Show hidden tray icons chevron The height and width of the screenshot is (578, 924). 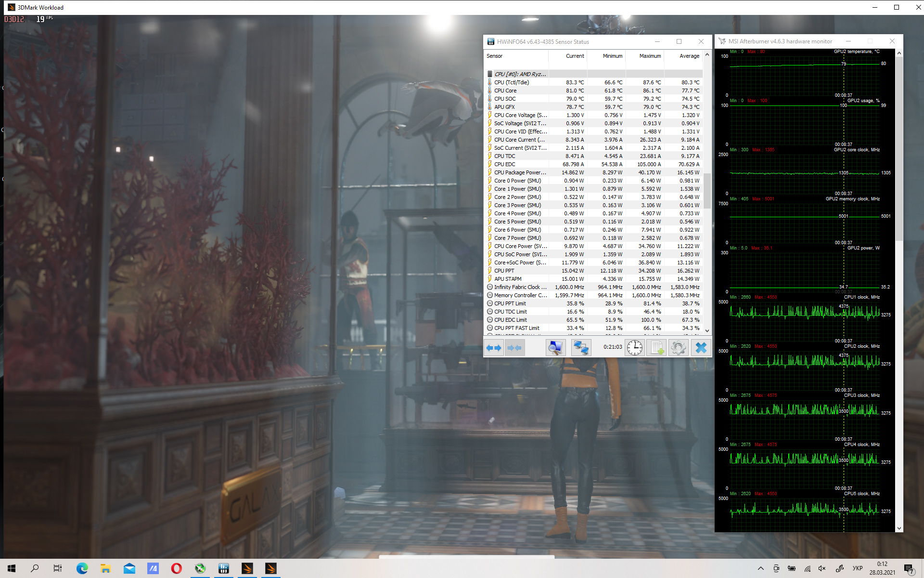[x=761, y=568]
